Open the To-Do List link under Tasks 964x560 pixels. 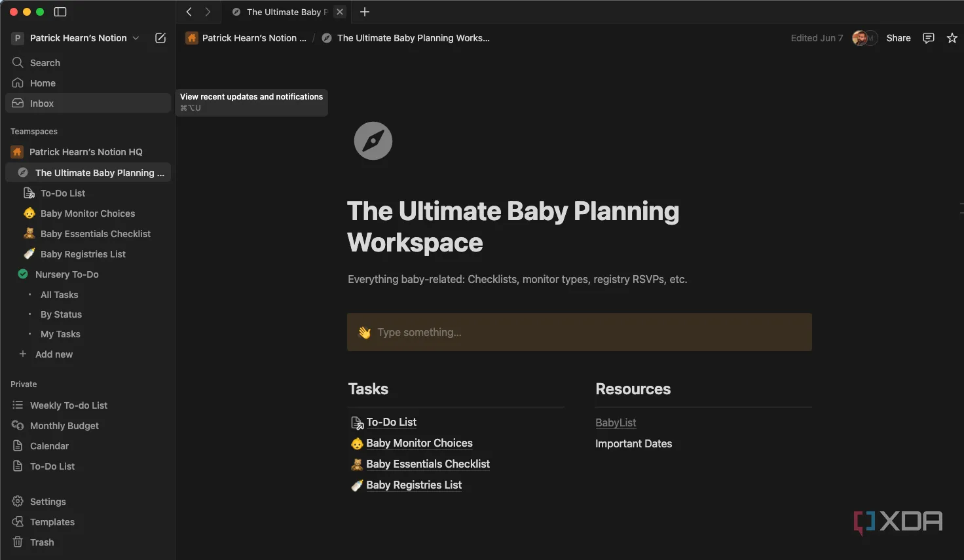pos(384,422)
